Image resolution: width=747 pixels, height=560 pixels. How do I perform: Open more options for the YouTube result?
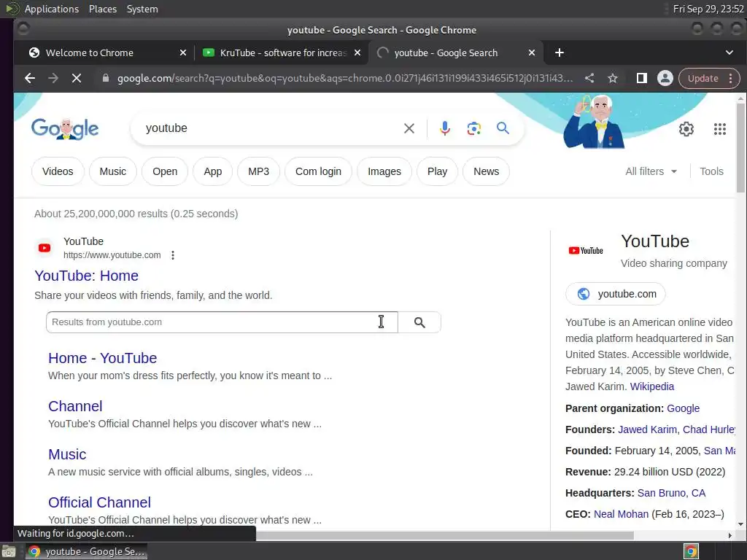click(x=173, y=255)
